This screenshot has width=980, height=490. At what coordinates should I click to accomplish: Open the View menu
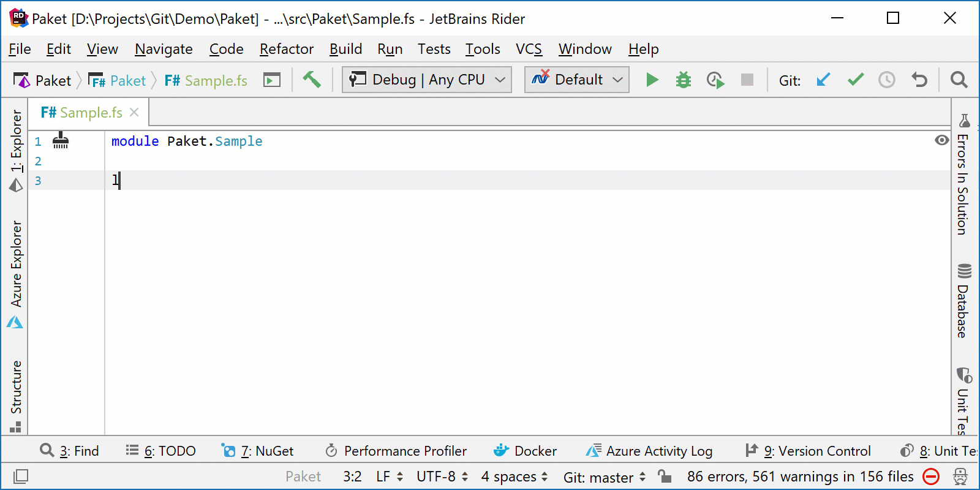[102, 49]
